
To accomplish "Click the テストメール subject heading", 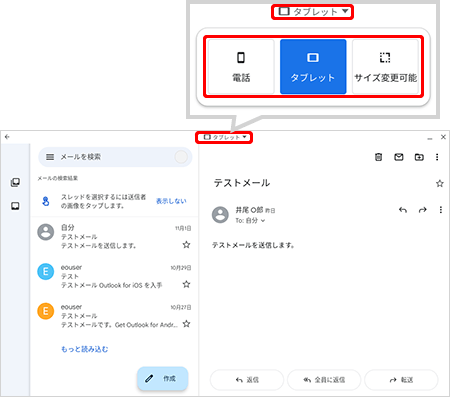I will [x=242, y=183].
